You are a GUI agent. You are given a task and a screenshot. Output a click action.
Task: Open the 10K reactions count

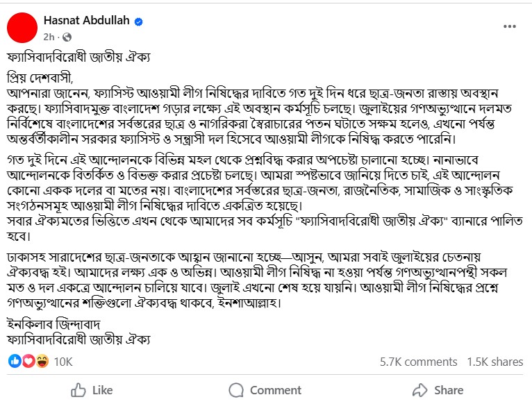pos(63,362)
